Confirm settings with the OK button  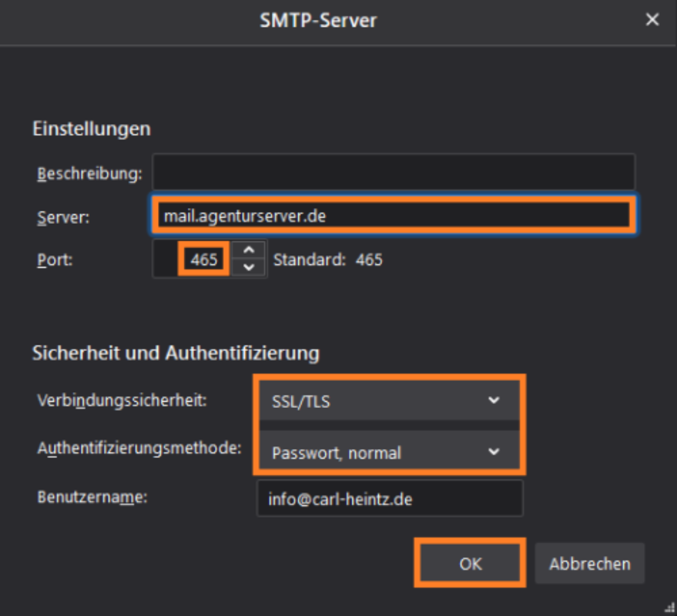click(x=470, y=563)
